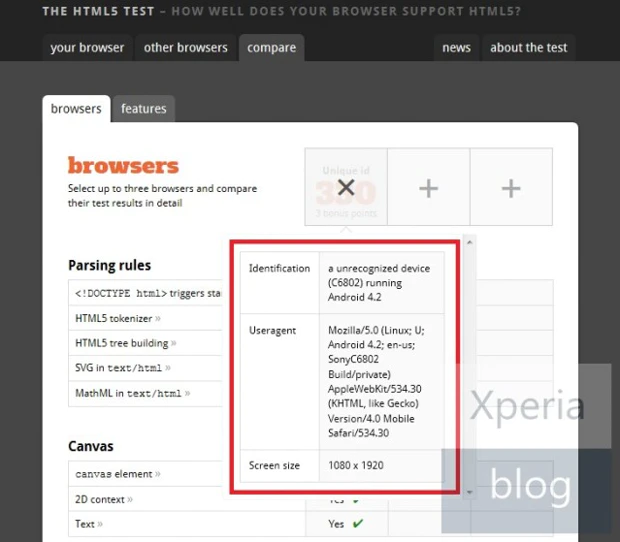Click the popup scrollbar down arrow
This screenshot has height=542, width=620.
pyautogui.click(x=470, y=491)
